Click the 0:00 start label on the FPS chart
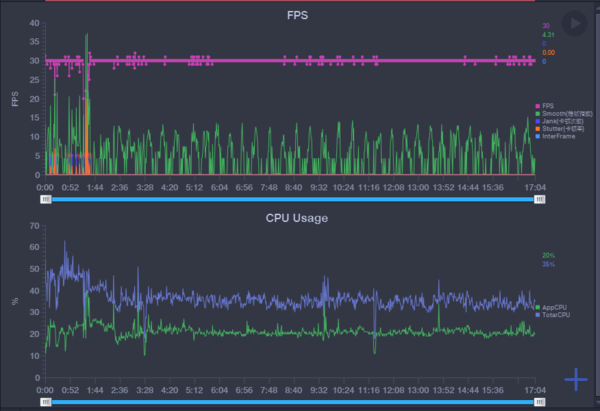600x411 pixels. (x=45, y=188)
